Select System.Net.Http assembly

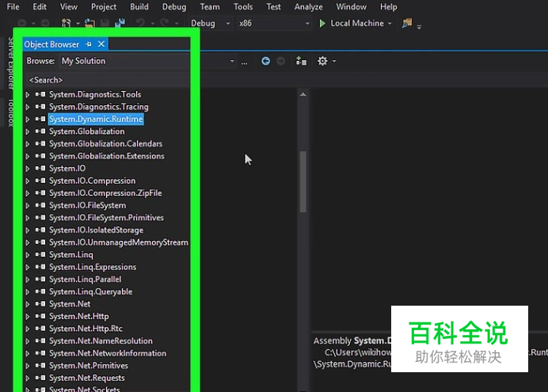click(78, 316)
